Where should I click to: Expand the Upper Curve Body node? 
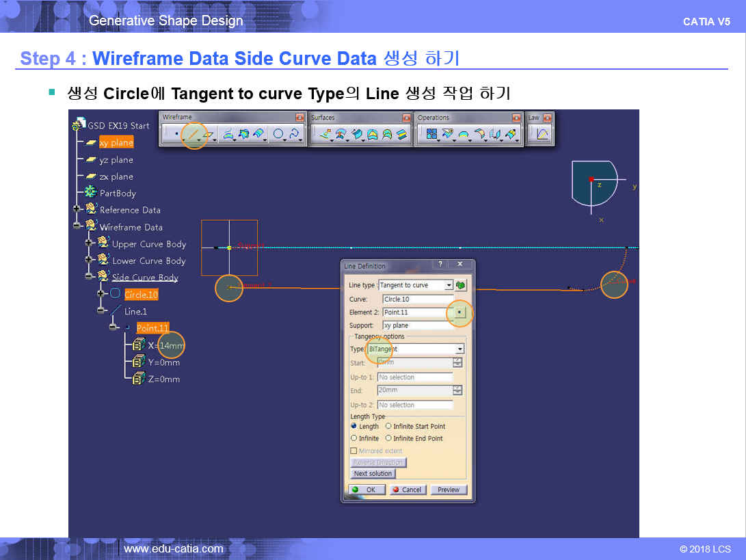[89, 243]
